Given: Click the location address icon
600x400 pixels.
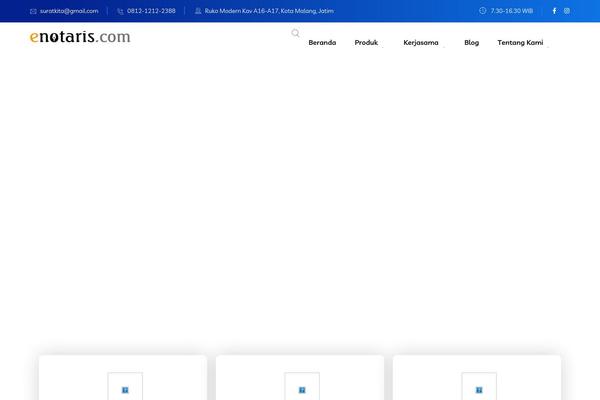Looking at the screenshot, I should point(198,11).
